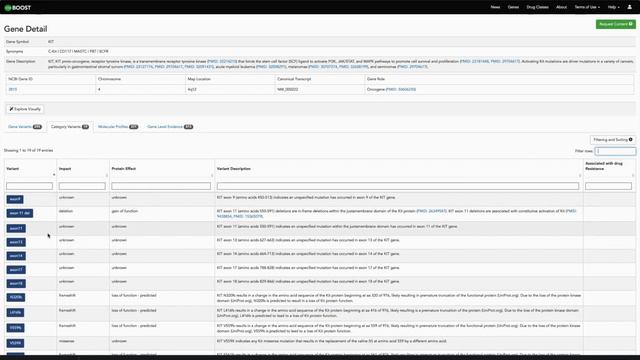The image size is (640, 360).
Task: Click the 'Gene Detail' page heading
Action: pos(25,29)
